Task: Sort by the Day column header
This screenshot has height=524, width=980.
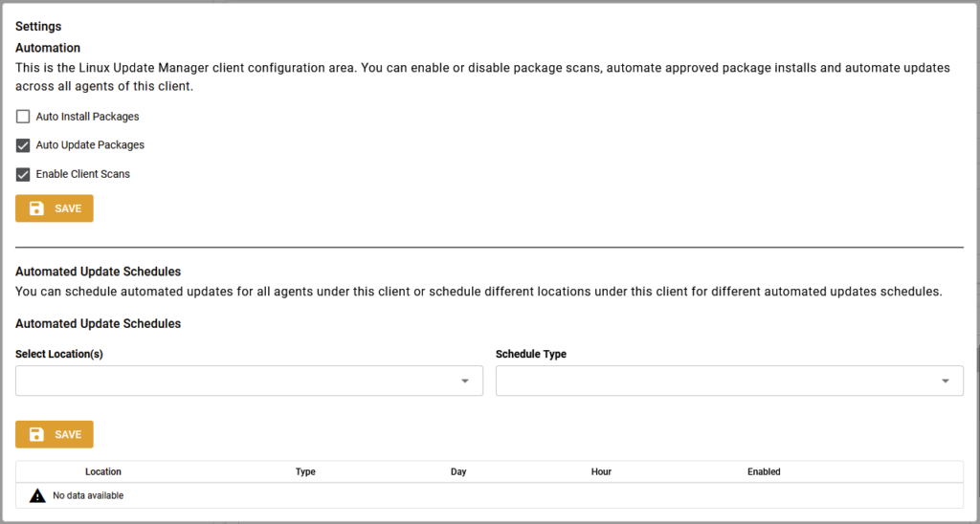Action: click(458, 471)
